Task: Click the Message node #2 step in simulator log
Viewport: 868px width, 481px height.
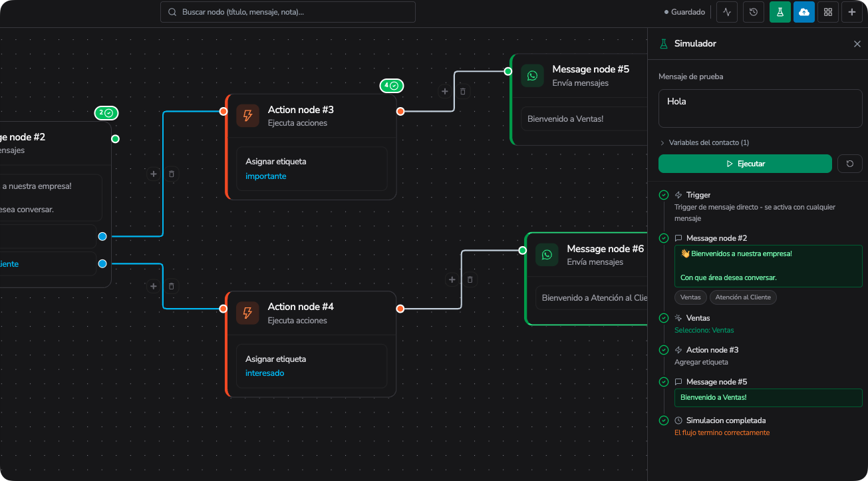Action: click(x=716, y=238)
